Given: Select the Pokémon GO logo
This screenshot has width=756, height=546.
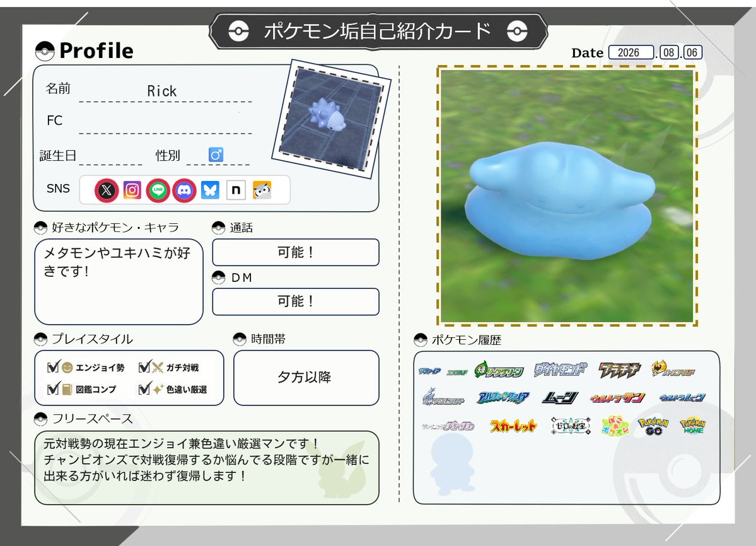Looking at the screenshot, I should (x=653, y=426).
